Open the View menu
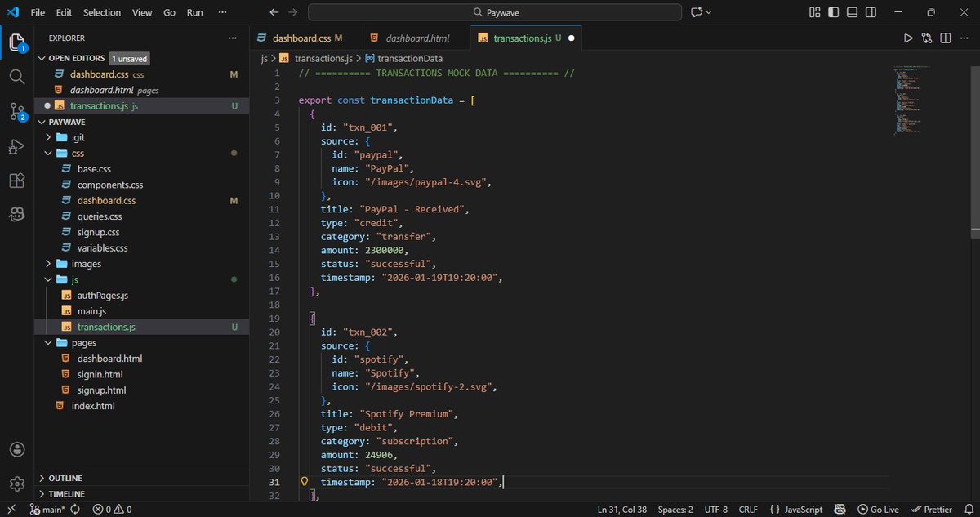 pos(142,12)
